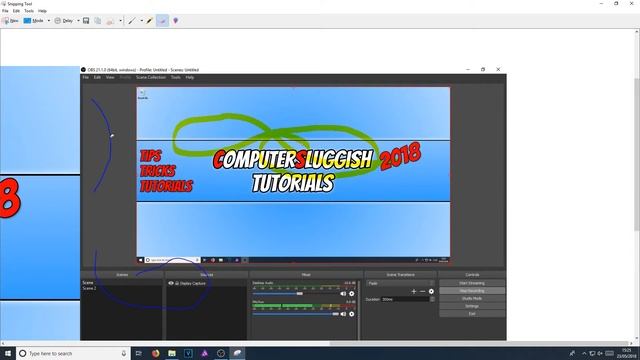Click the Studio Mode button

[472, 298]
